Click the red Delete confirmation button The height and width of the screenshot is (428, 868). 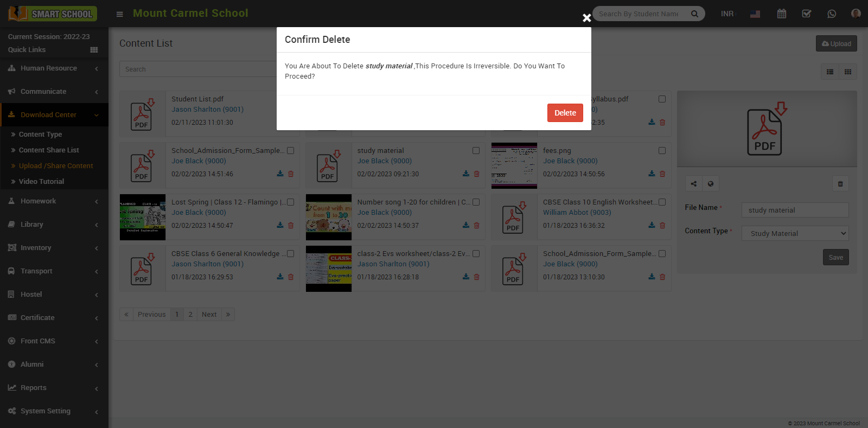(565, 113)
